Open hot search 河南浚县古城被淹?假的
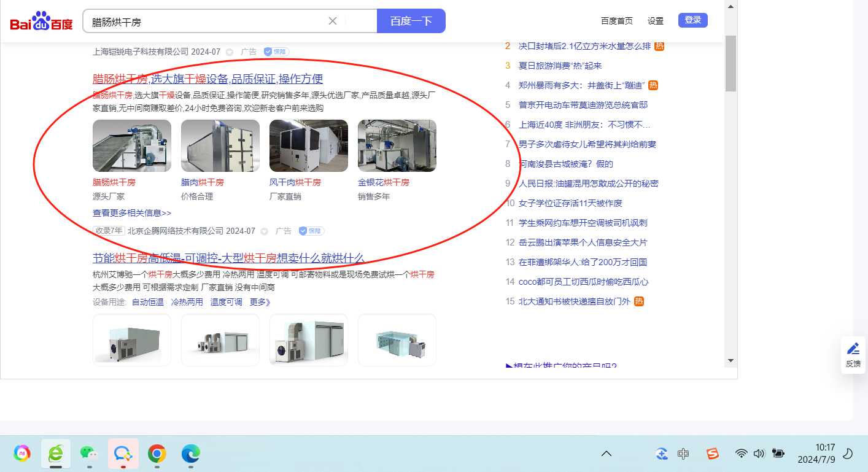Image resolution: width=868 pixels, height=472 pixels. 566,164
